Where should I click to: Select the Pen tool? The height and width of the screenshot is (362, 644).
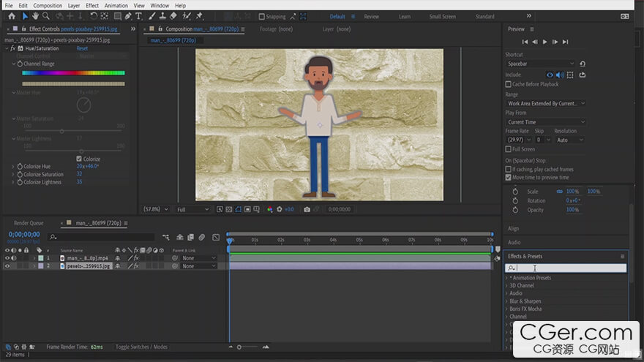[x=128, y=16]
